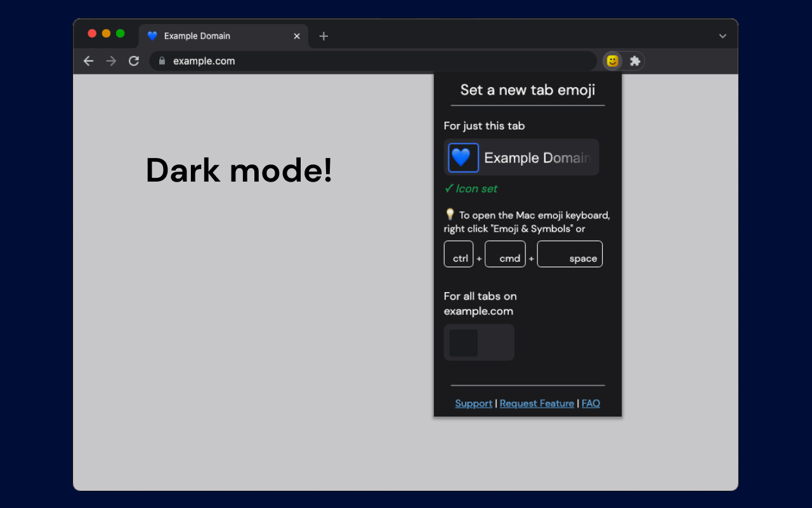The image size is (812, 508).
Task: Click the smiley emoji extension icon in the toolbar
Action: [x=612, y=61]
